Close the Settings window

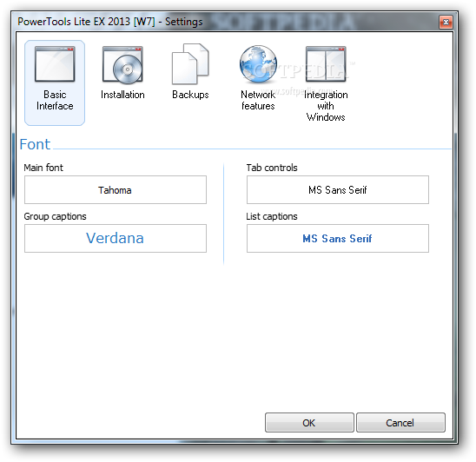pyautogui.click(x=446, y=22)
